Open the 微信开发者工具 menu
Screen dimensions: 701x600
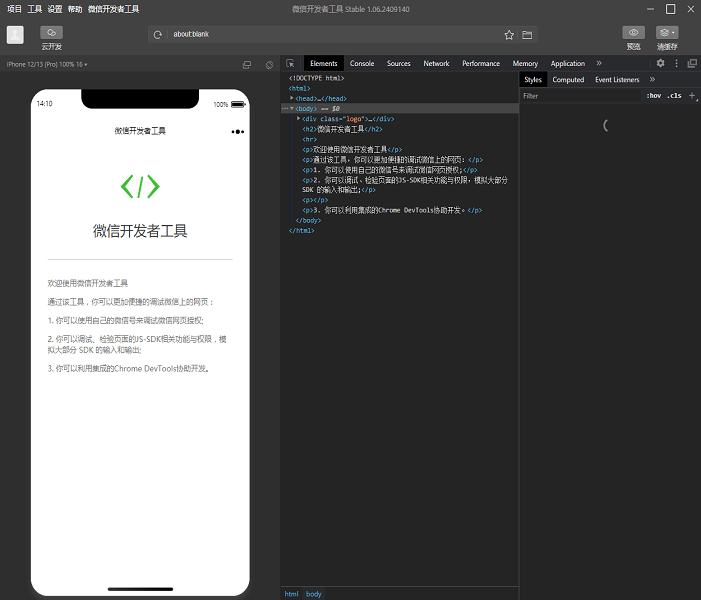point(113,9)
